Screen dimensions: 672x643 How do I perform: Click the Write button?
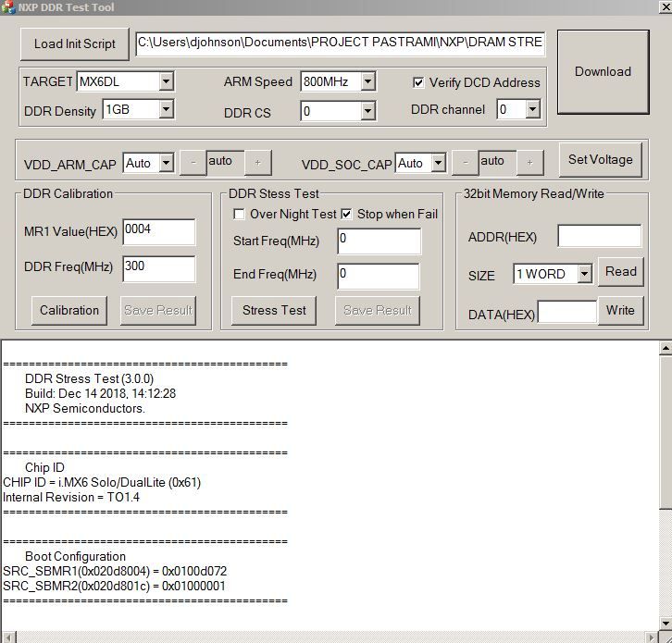pos(620,310)
